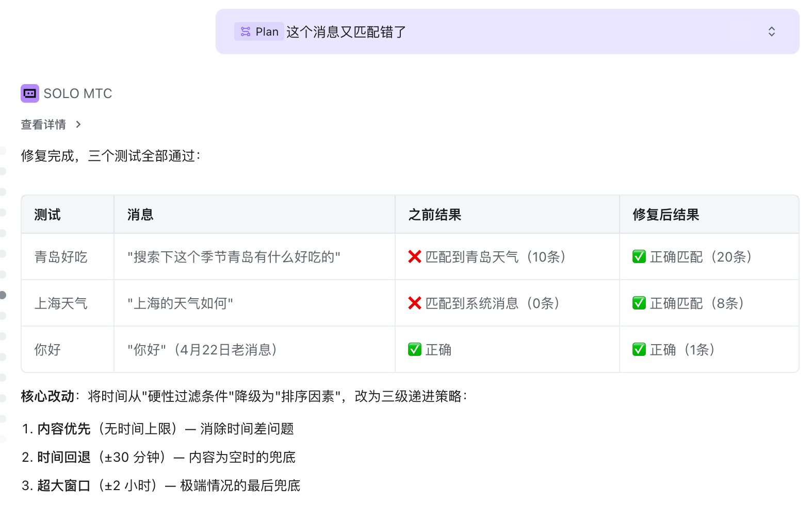812x519 pixels.
Task: Expand the collapsed user message with chevron arrows
Action: (x=771, y=31)
